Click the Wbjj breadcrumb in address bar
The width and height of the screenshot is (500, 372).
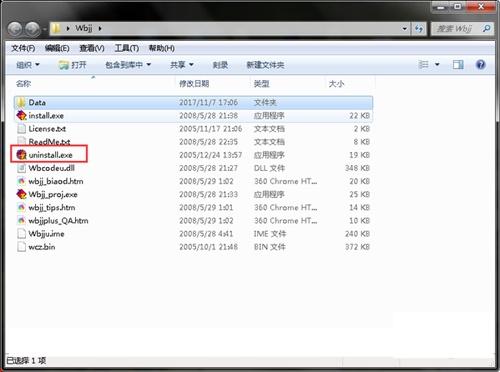pyautogui.click(x=84, y=28)
